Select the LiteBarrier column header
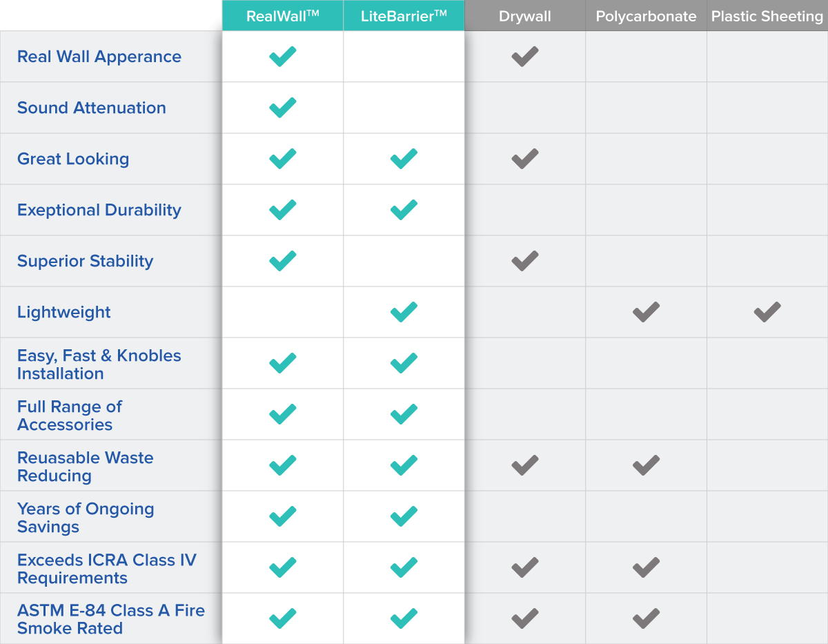 (x=404, y=16)
